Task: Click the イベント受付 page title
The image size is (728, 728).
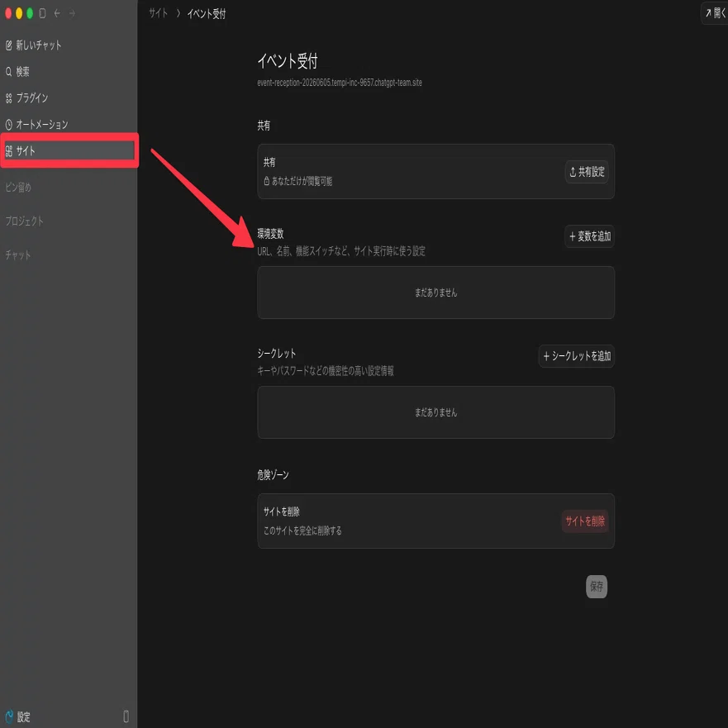Action: [288, 61]
